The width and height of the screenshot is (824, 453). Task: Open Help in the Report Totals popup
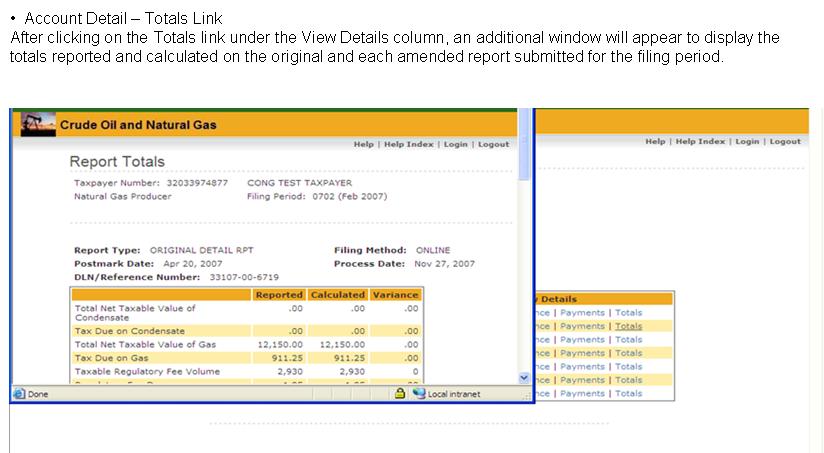coord(363,144)
